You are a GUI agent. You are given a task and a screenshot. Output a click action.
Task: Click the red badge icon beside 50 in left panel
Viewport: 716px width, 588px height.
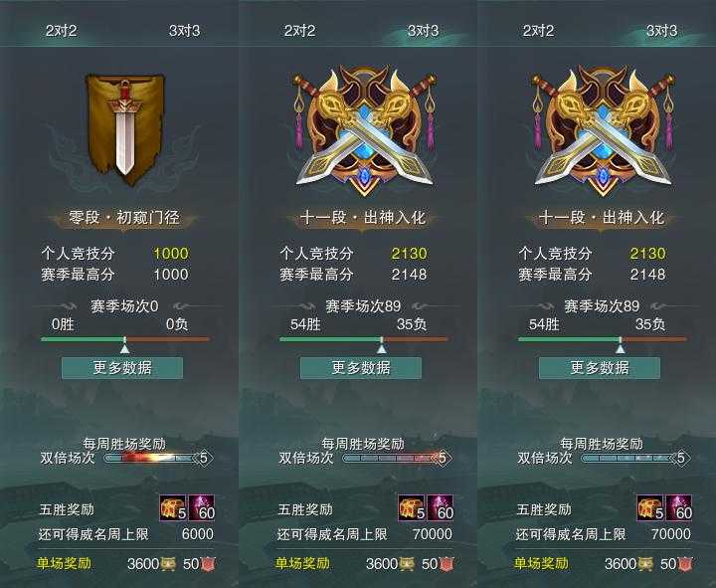(x=208, y=564)
